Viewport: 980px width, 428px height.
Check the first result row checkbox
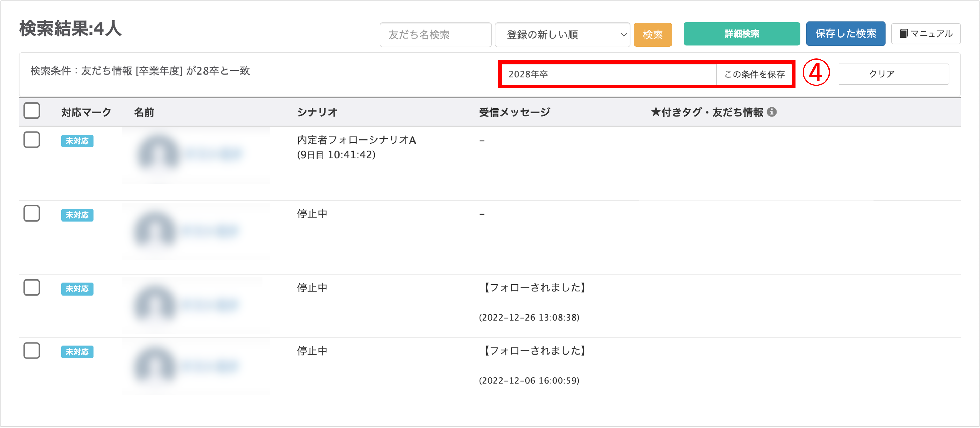click(32, 140)
